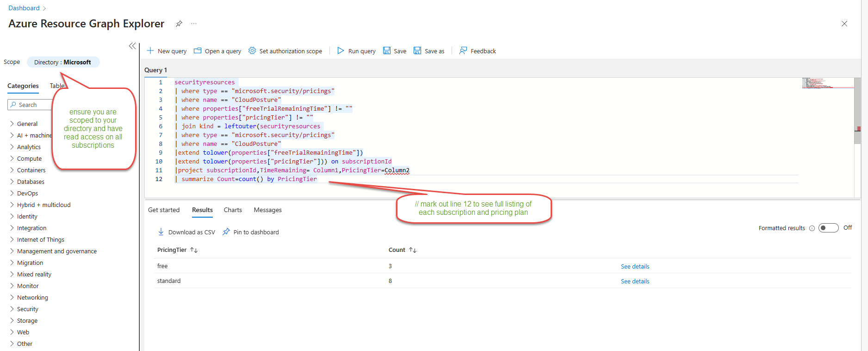Expand the Containers category

[x=12, y=170]
